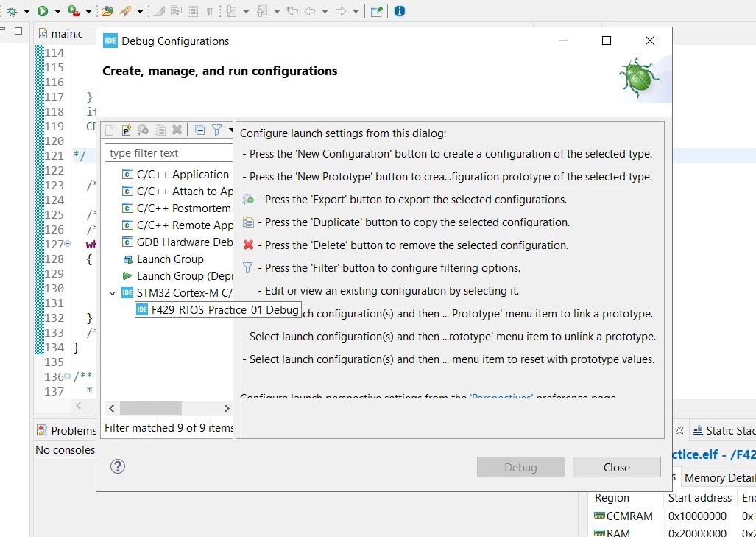The height and width of the screenshot is (537, 756).
Task: Click the Open Perspective toolbar icon
Action: [377, 11]
